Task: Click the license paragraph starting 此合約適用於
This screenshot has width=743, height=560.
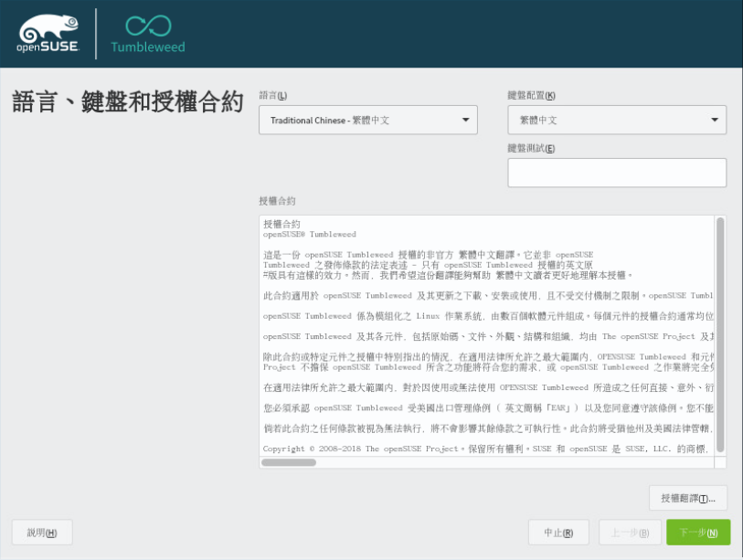Action: (488, 296)
